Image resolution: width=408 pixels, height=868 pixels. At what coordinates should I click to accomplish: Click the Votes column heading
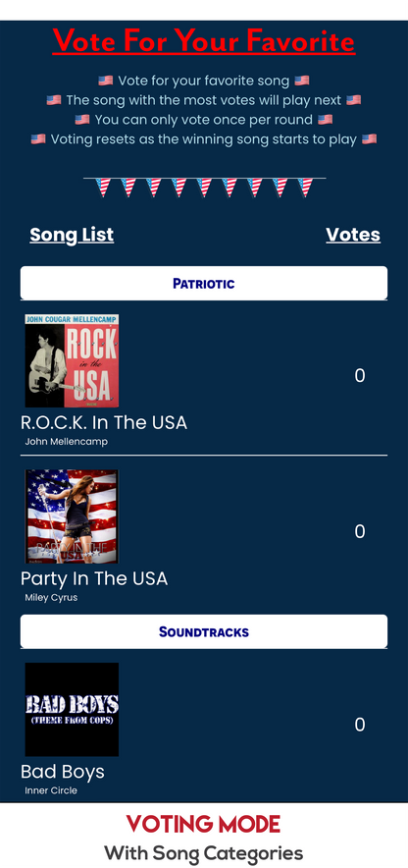(x=353, y=235)
